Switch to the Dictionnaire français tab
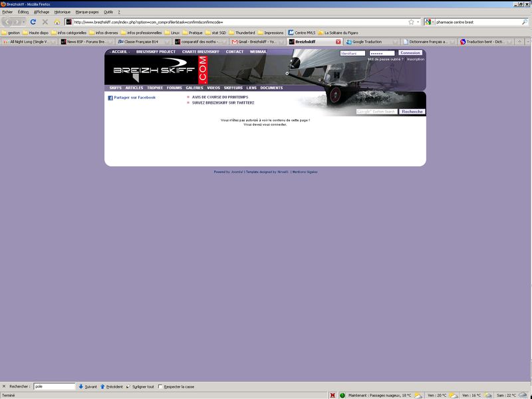The image size is (532, 399). 428,42
